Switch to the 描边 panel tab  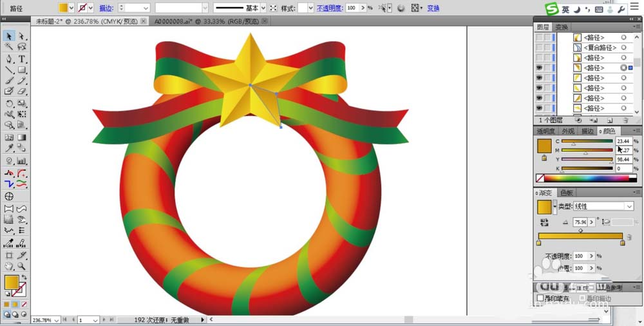pos(588,131)
